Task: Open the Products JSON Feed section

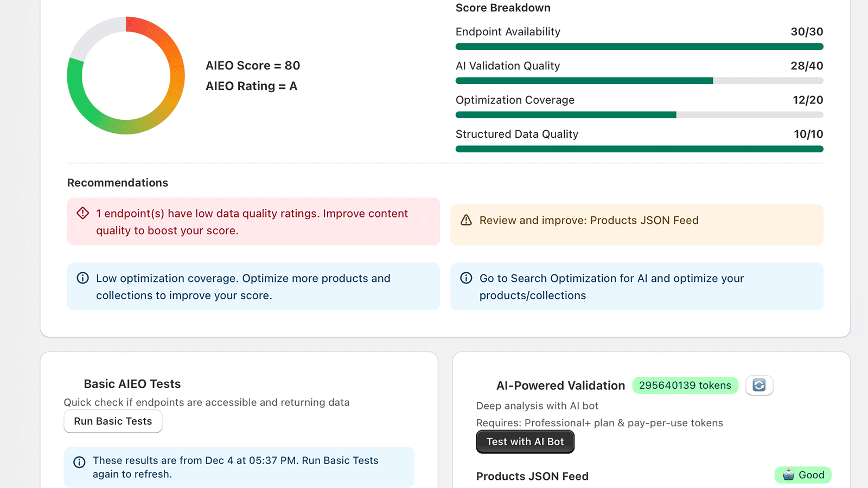Action: [x=532, y=476]
